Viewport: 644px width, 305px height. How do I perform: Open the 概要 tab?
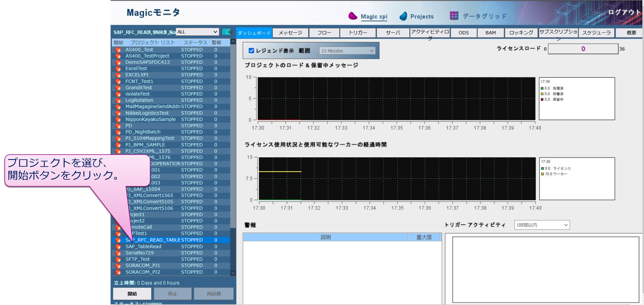click(x=630, y=33)
